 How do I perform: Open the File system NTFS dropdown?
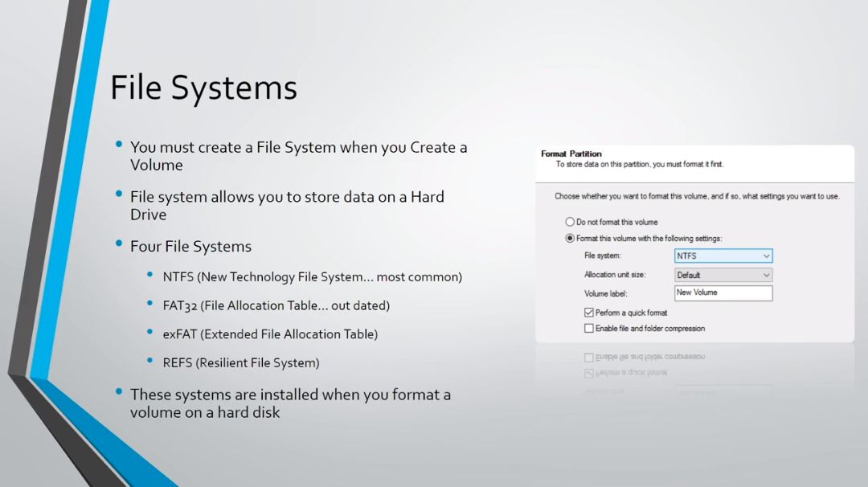tap(723, 256)
